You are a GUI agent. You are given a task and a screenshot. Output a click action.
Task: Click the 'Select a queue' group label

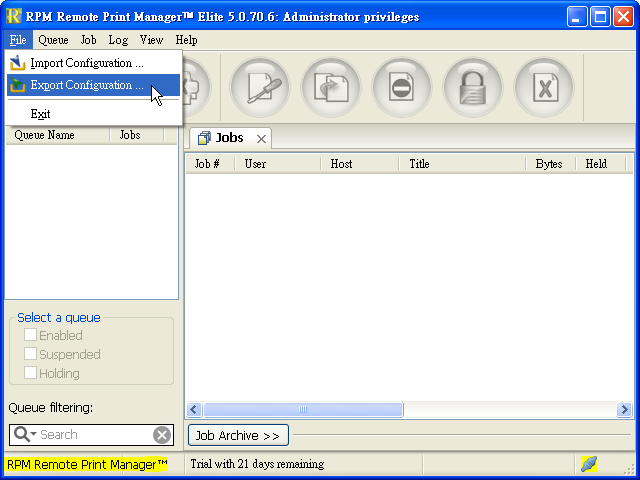coord(59,318)
